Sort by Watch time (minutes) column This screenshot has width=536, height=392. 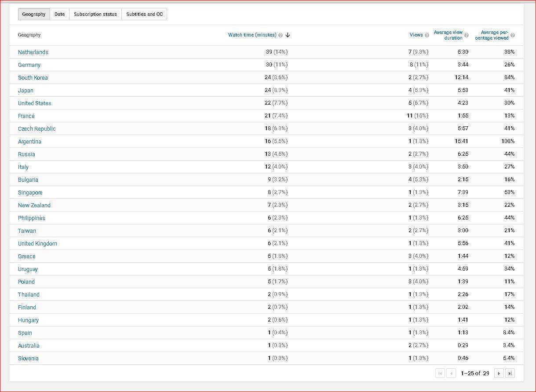tap(252, 35)
